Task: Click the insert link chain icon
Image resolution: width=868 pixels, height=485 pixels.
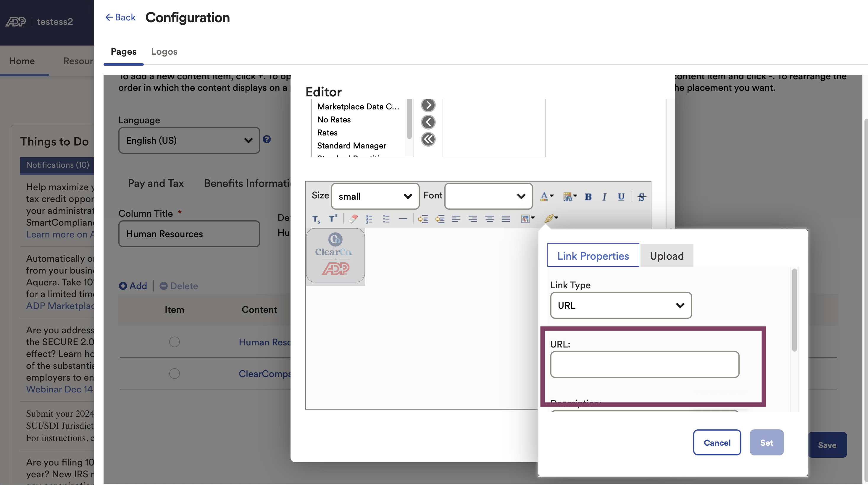Action: point(551,218)
